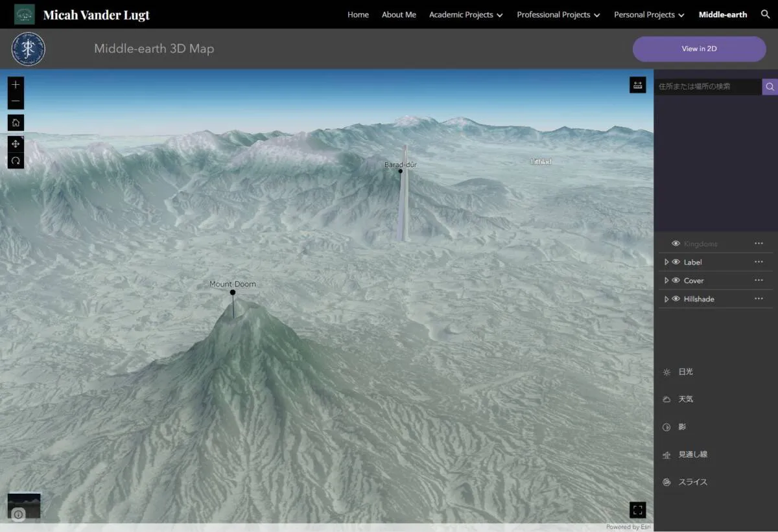Screen dimensions: 778x532
Task: Open options menu for Label layer
Action: tap(759, 262)
